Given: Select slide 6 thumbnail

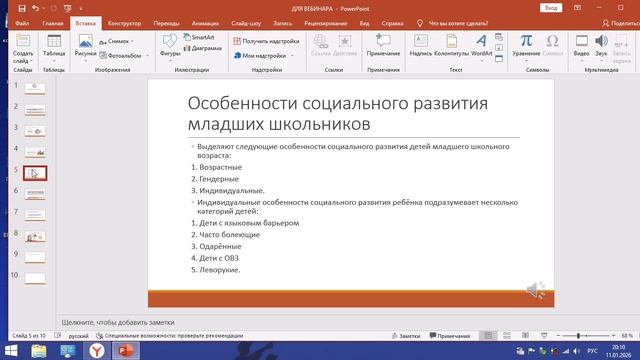Looking at the screenshot, I should pos(35,194).
